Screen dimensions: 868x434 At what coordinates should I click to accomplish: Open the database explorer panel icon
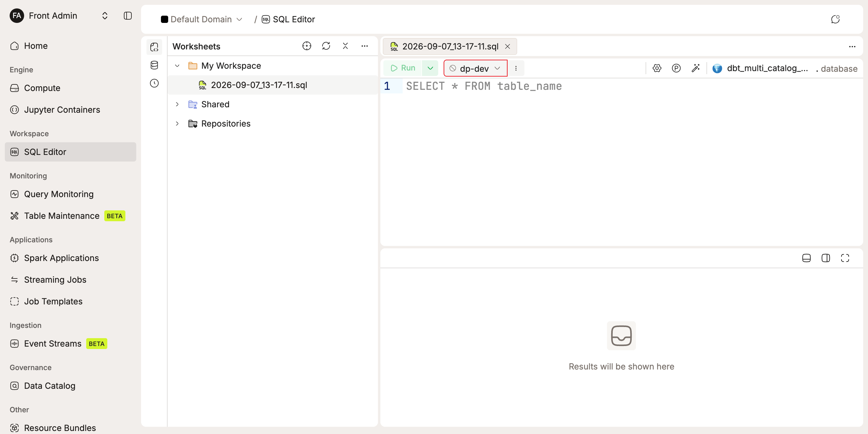[x=154, y=65]
